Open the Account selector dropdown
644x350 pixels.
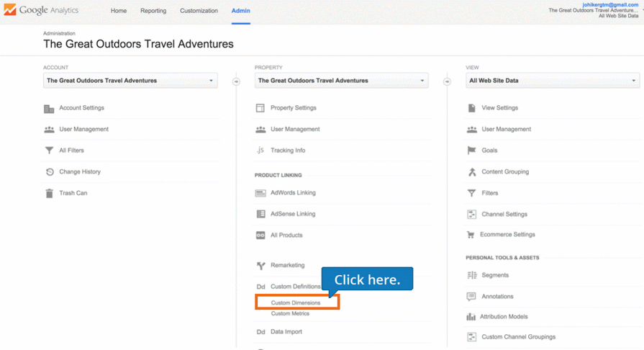(x=130, y=81)
